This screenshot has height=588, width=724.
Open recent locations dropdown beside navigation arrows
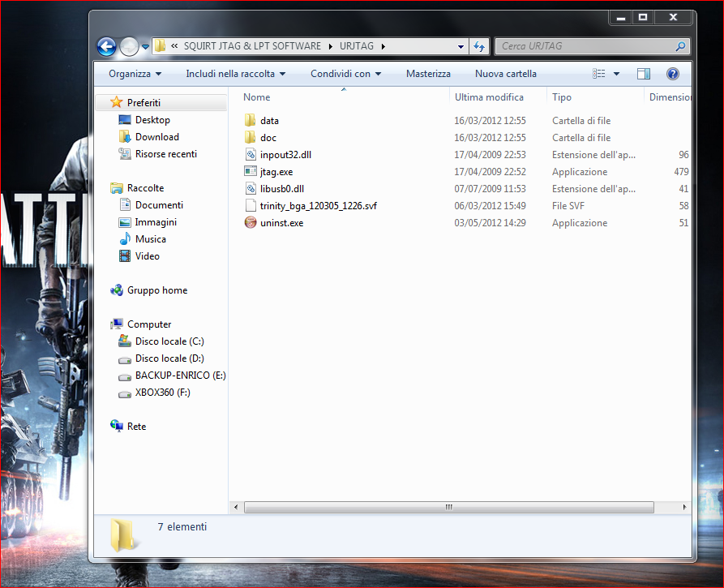click(x=145, y=47)
